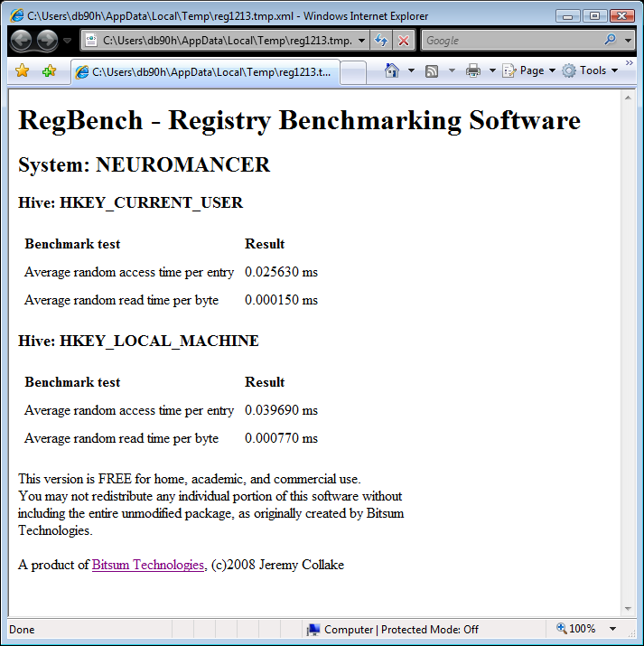Expand the Print options dropdown arrow
This screenshot has width=644, height=646.
(492, 70)
